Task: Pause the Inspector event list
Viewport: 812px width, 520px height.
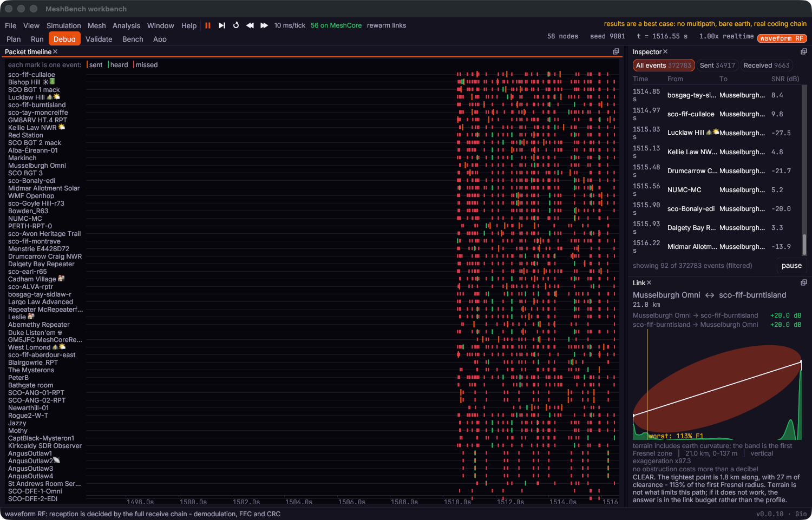Action: 791,266
